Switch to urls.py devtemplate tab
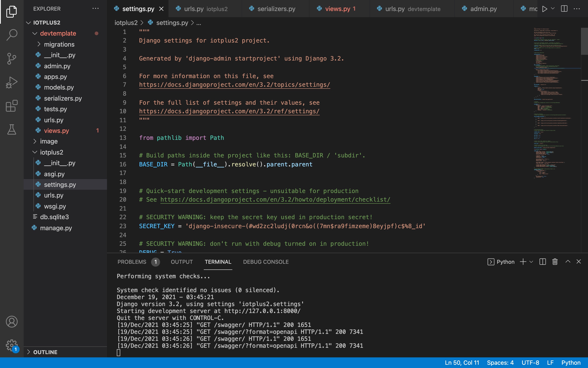 click(412, 9)
